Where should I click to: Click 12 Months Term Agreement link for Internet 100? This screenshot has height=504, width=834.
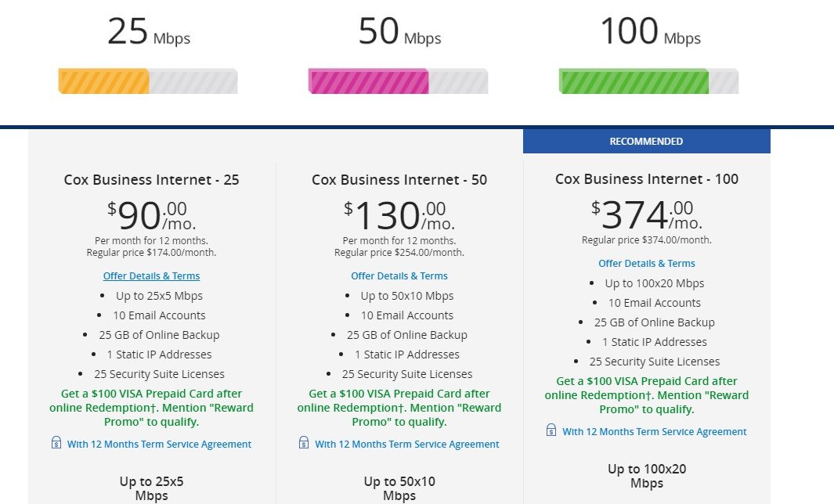655,432
